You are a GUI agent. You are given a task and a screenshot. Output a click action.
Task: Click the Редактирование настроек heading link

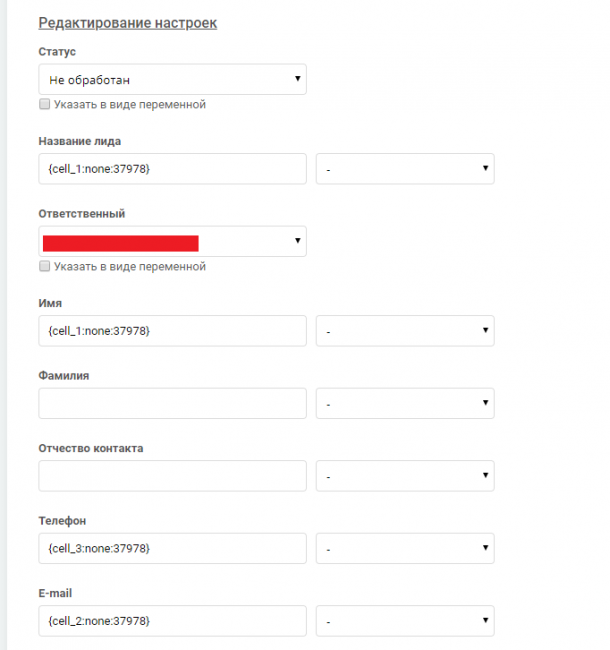pyautogui.click(x=127, y=22)
